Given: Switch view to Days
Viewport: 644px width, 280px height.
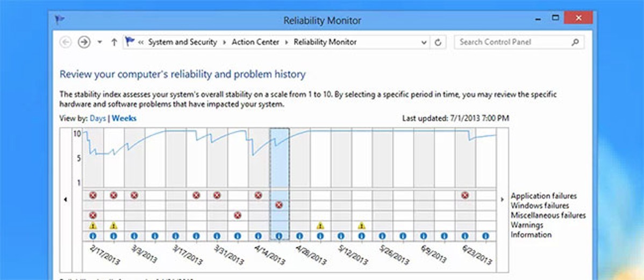Looking at the screenshot, I should coord(98,118).
